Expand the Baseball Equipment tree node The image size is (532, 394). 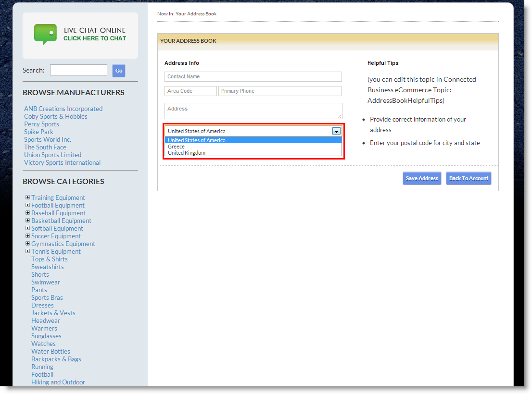pyautogui.click(x=27, y=213)
